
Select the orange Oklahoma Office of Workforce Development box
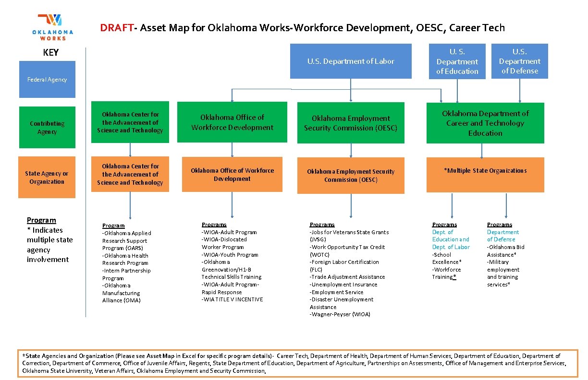(x=232, y=174)
